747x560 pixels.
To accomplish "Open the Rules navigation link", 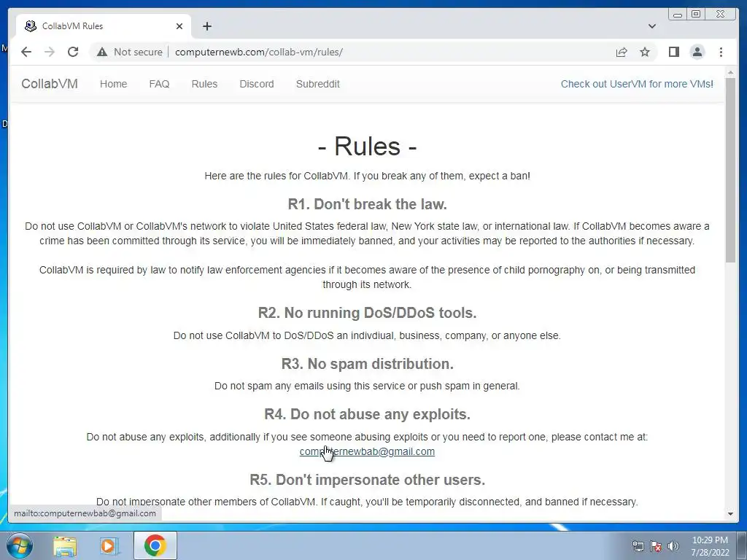I will point(204,84).
